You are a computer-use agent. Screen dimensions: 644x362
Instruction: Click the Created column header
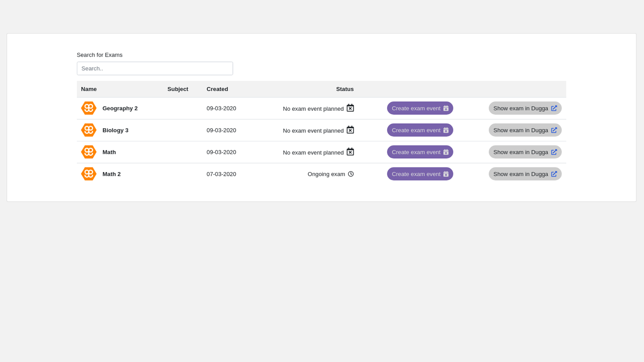217,89
